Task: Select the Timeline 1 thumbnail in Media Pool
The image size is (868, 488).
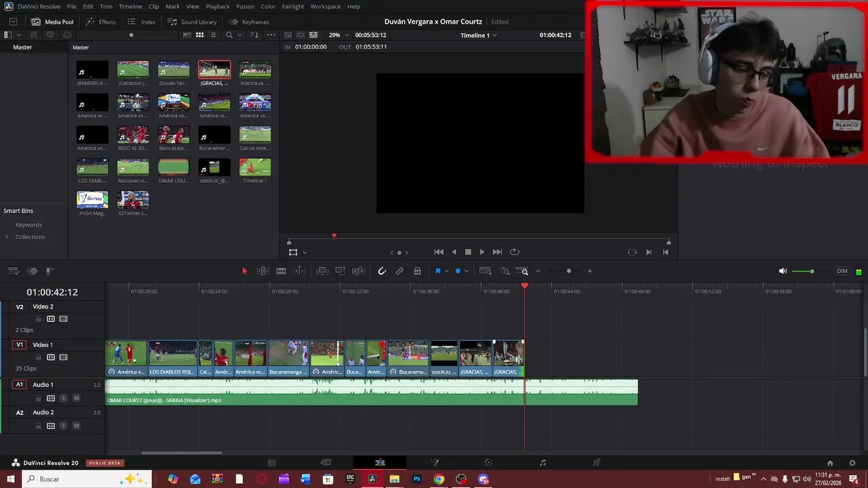Action: click(255, 167)
